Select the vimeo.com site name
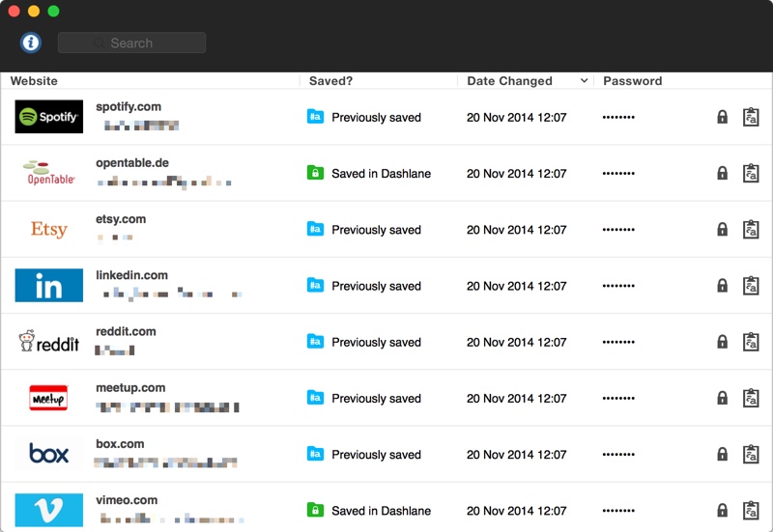The width and height of the screenshot is (773, 532). point(127,500)
